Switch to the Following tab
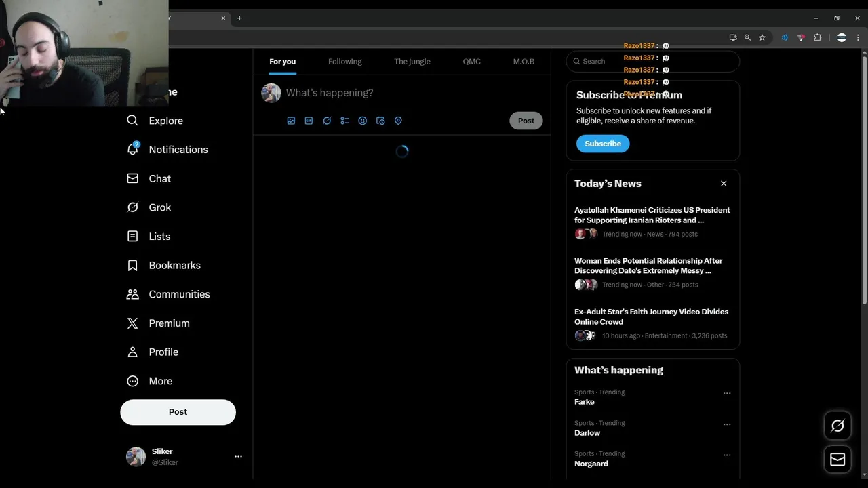Screen dimensions: 868x488 (344, 62)
